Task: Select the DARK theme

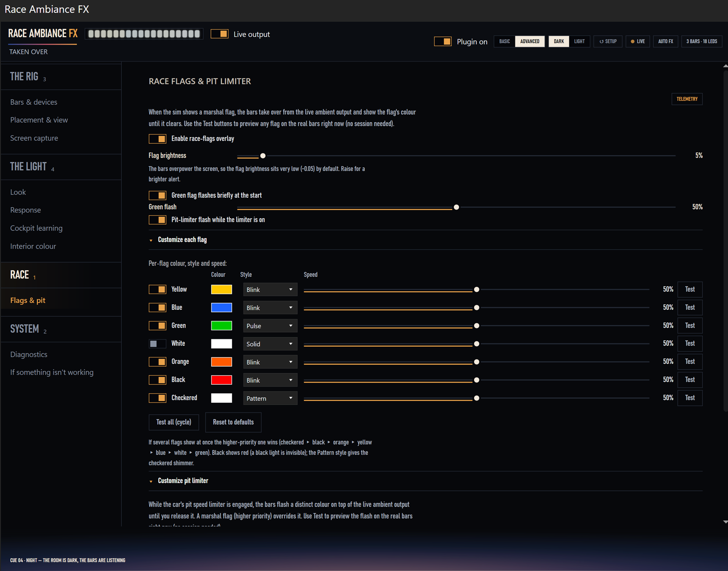Action: point(559,41)
